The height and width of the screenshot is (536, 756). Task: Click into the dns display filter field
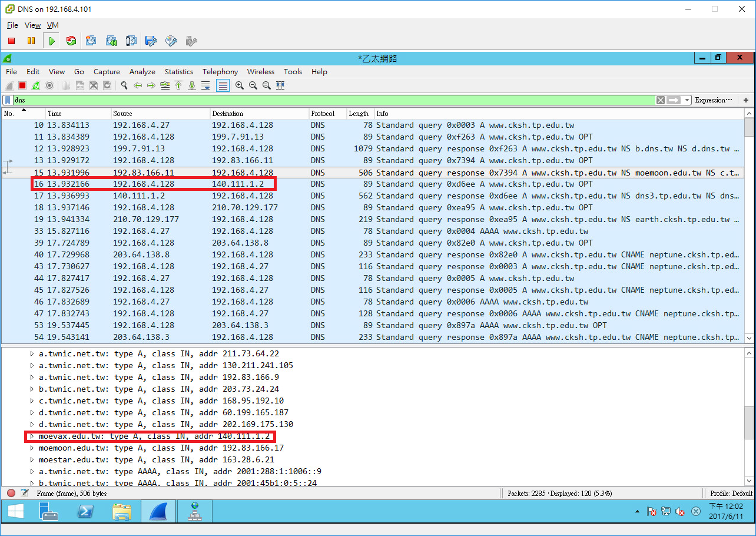[x=333, y=100]
